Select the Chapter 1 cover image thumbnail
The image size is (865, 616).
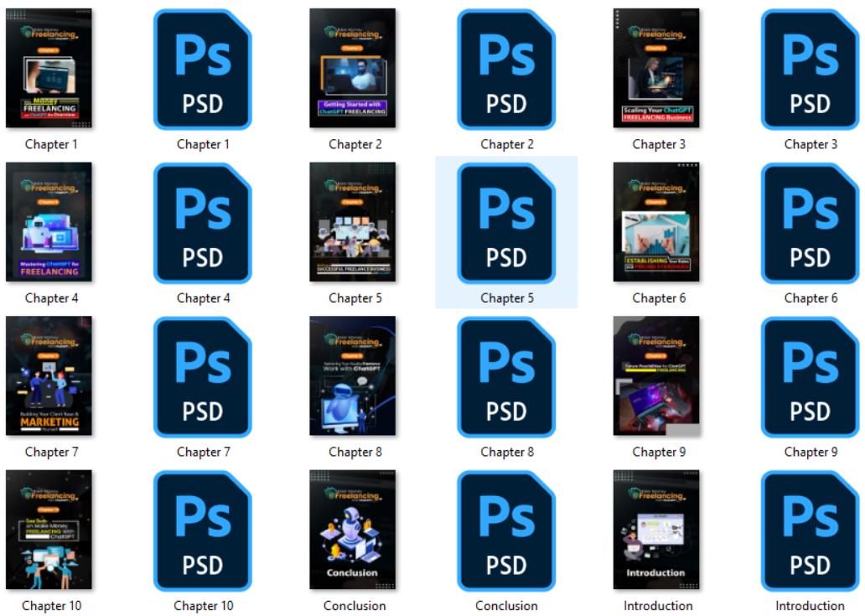tap(49, 69)
